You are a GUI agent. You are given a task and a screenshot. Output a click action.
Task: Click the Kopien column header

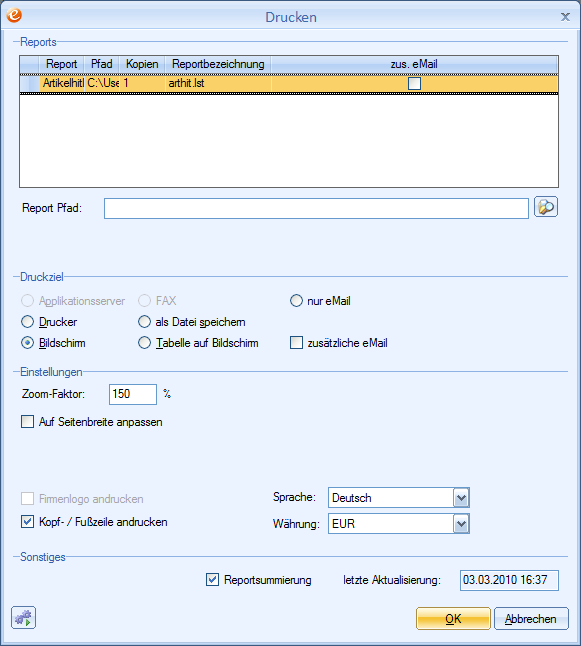[142, 64]
